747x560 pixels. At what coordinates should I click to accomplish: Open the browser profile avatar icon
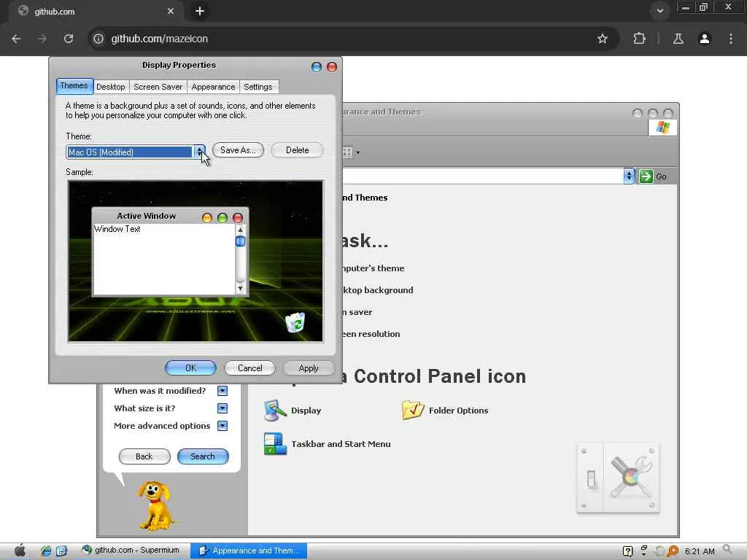pyautogui.click(x=705, y=39)
